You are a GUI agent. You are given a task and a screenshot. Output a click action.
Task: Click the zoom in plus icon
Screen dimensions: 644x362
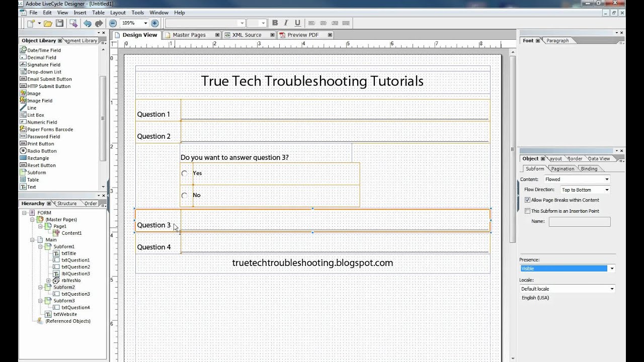click(154, 23)
